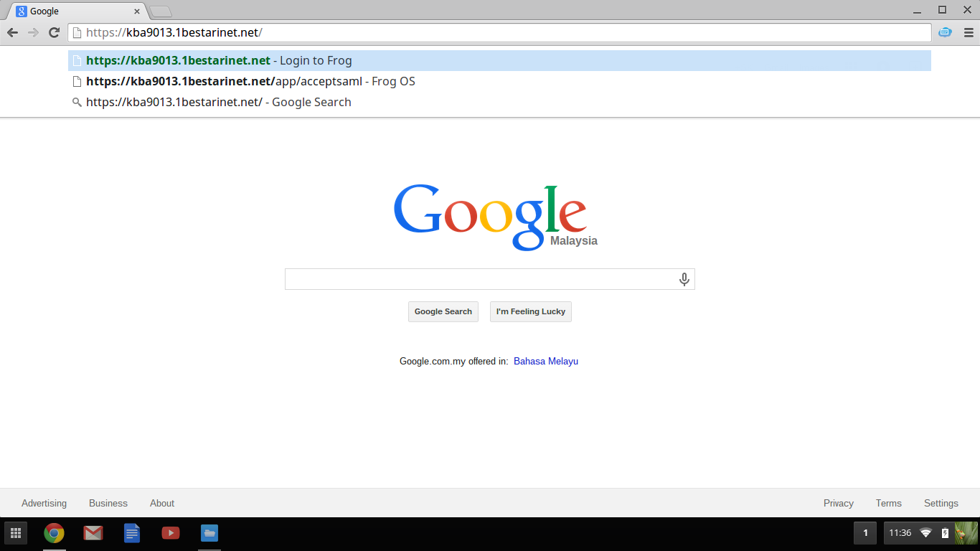Open Google Docs from the shelf

[x=132, y=533]
